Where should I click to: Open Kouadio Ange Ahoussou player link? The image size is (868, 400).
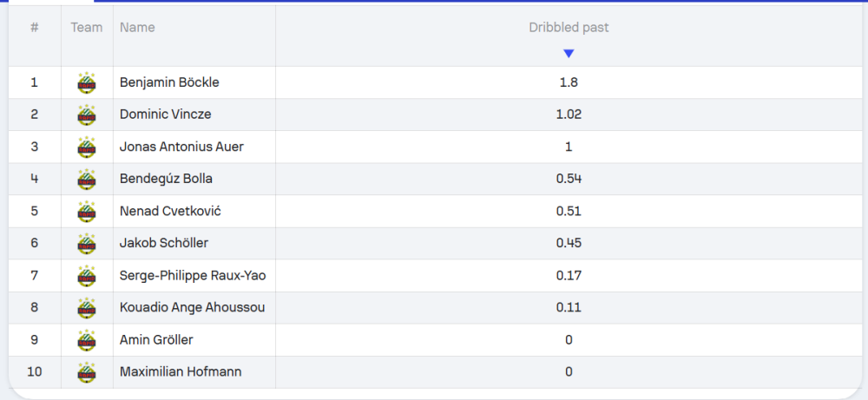192,308
